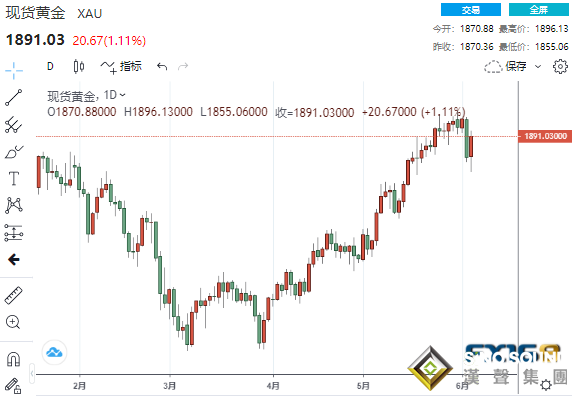This screenshot has width=572, height=396.
Task: Click the red 20.67(1.11%) change value
Action: (x=109, y=41)
